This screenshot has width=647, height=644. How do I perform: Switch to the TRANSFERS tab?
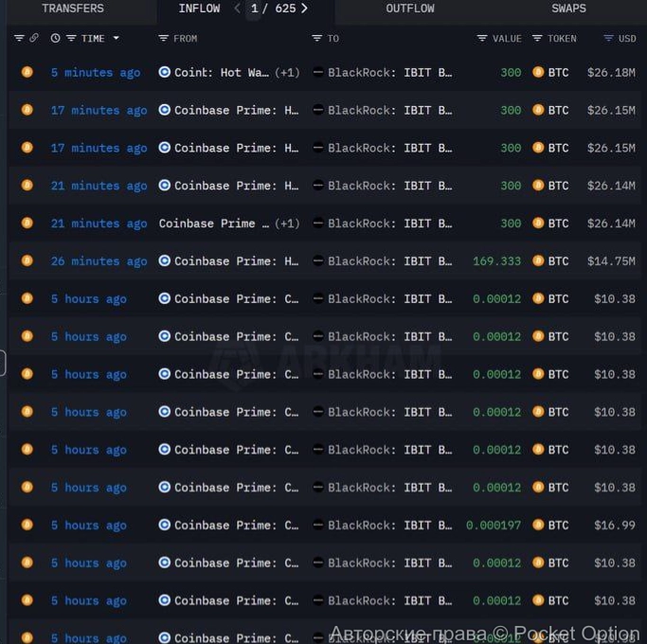pos(73,9)
